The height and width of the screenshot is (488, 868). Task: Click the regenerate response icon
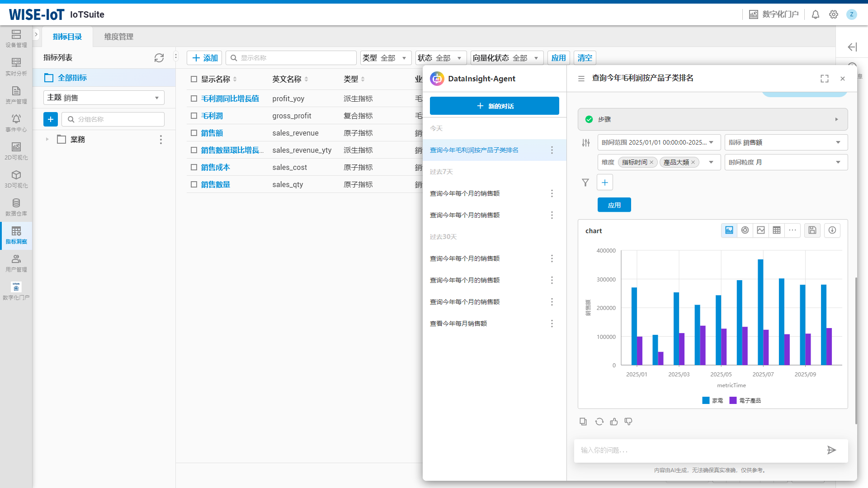[x=599, y=422]
